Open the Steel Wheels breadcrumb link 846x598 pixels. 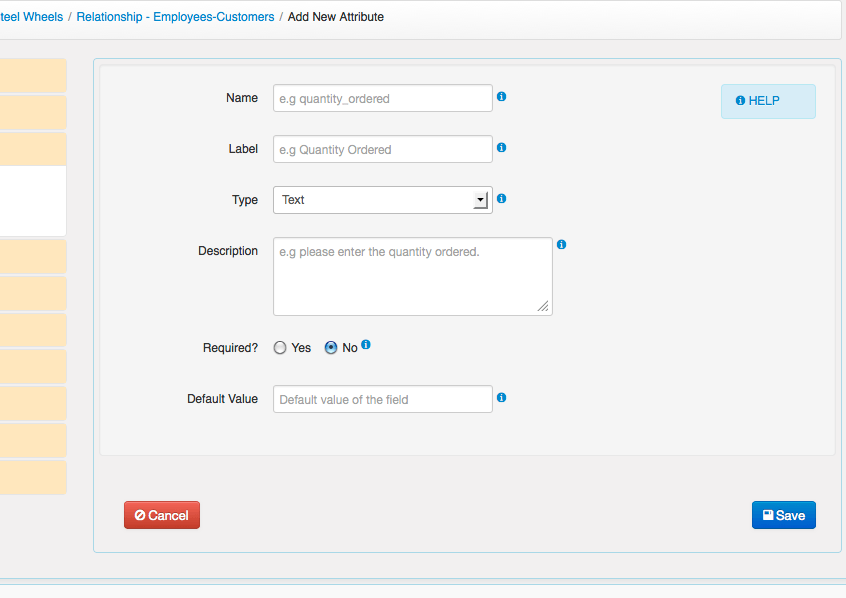pos(32,17)
